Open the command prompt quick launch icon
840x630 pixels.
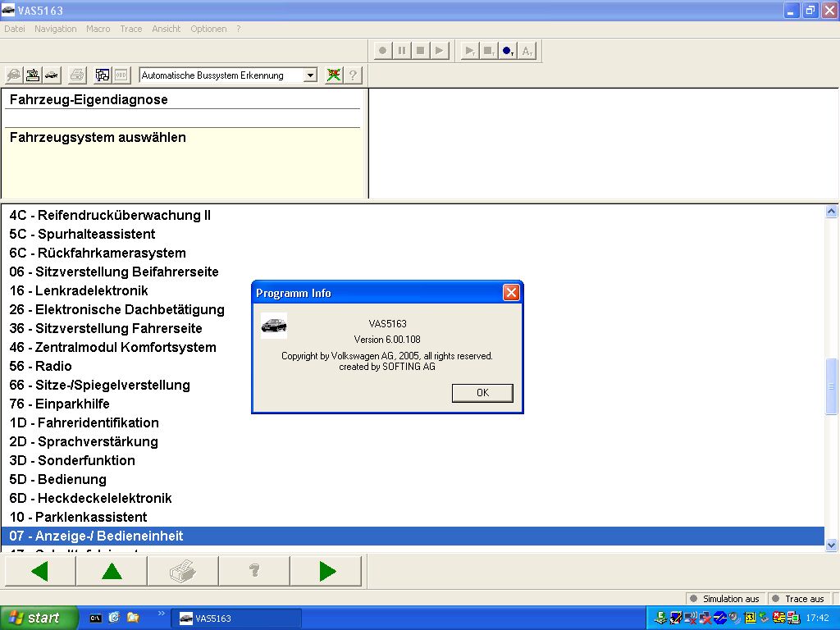[95, 619]
